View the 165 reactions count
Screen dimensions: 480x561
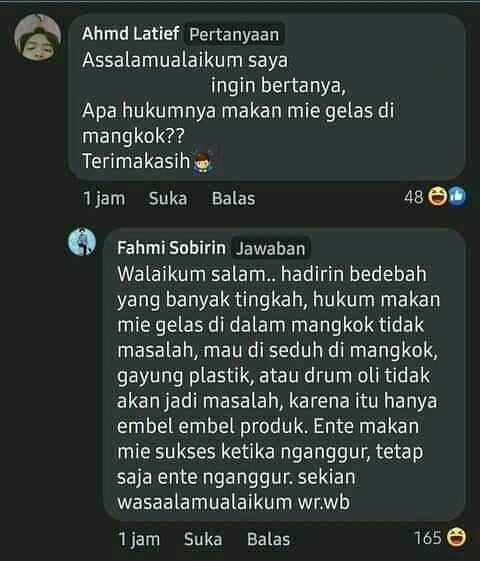coord(428,537)
